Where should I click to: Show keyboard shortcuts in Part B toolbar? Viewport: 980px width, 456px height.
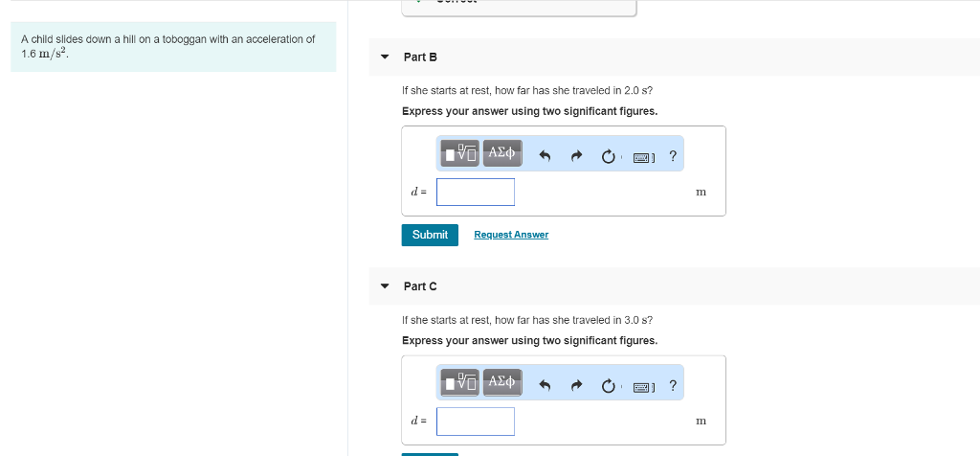[x=643, y=156]
